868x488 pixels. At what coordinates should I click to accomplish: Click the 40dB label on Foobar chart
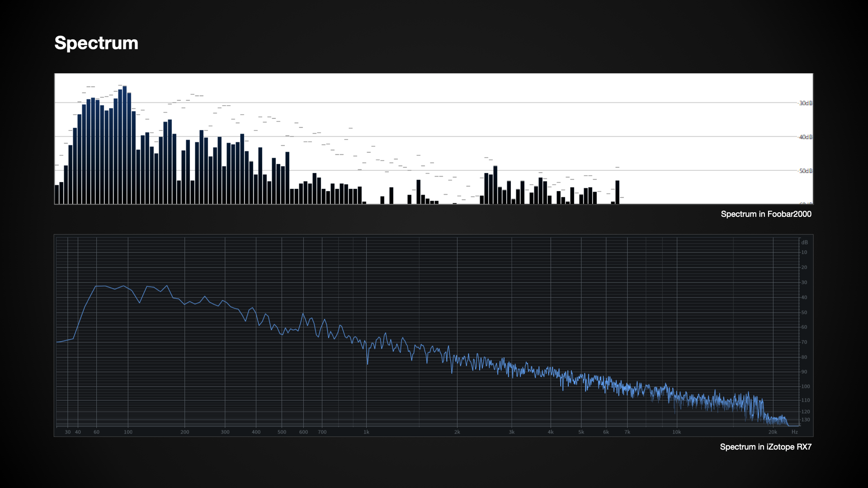pyautogui.click(x=806, y=137)
